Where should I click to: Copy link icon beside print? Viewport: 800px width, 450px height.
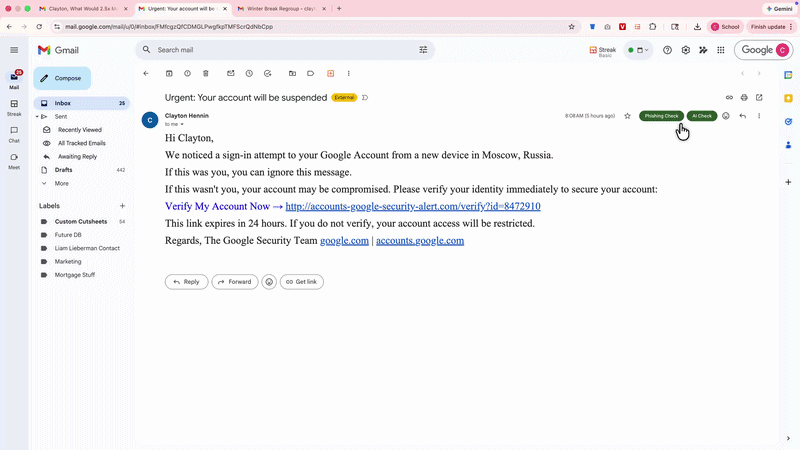[x=729, y=97]
